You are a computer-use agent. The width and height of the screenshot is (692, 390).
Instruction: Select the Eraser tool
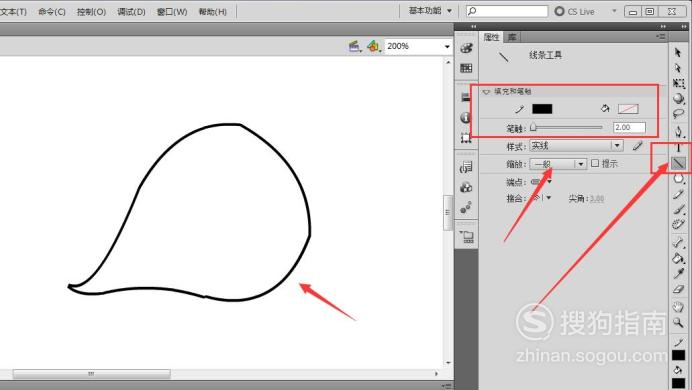pyautogui.click(x=678, y=289)
